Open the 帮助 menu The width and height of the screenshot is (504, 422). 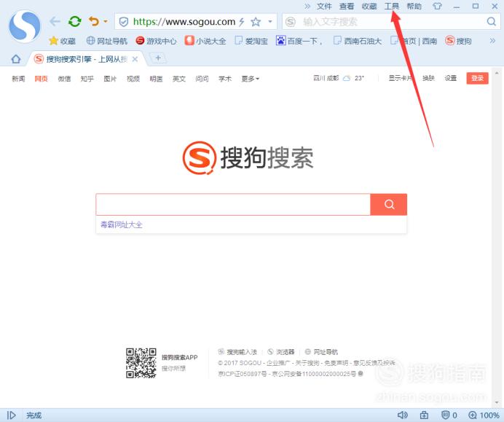point(414,6)
